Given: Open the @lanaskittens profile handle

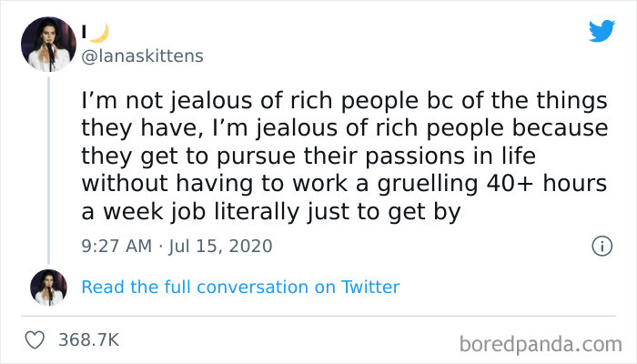Looking at the screenshot, I should point(143,56).
